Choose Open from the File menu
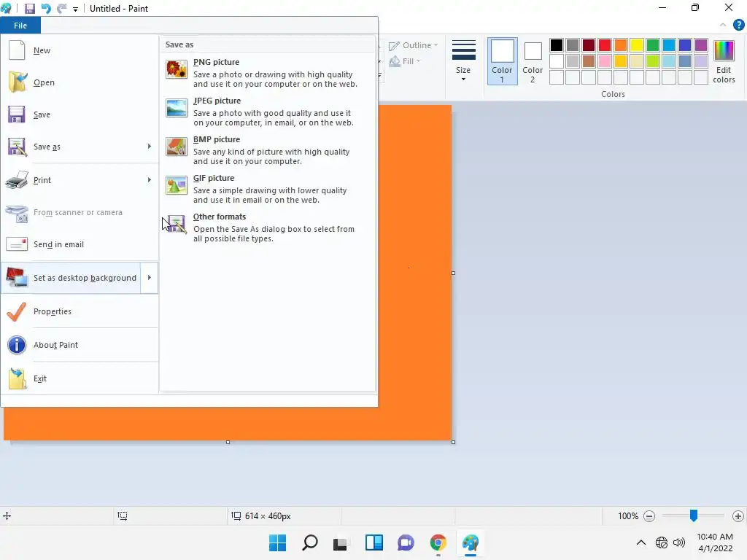The height and width of the screenshot is (560, 747). click(80, 82)
